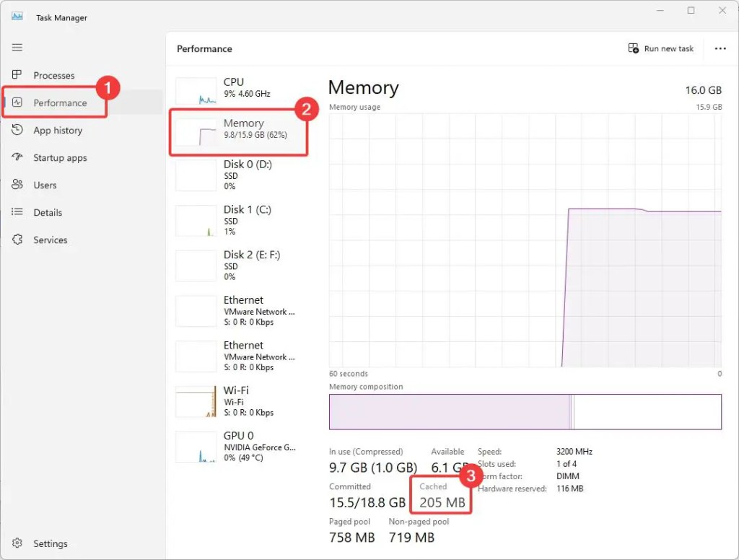Select the second Ethernet graph thumbnail
This screenshot has width=739, height=560.
196,356
